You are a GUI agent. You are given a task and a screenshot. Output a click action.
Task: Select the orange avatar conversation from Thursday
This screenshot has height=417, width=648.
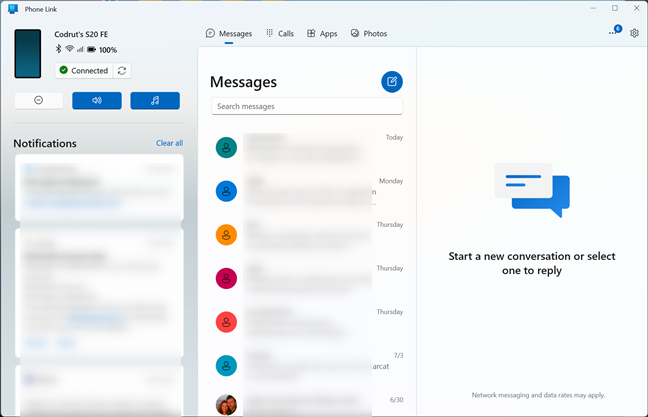(x=309, y=235)
